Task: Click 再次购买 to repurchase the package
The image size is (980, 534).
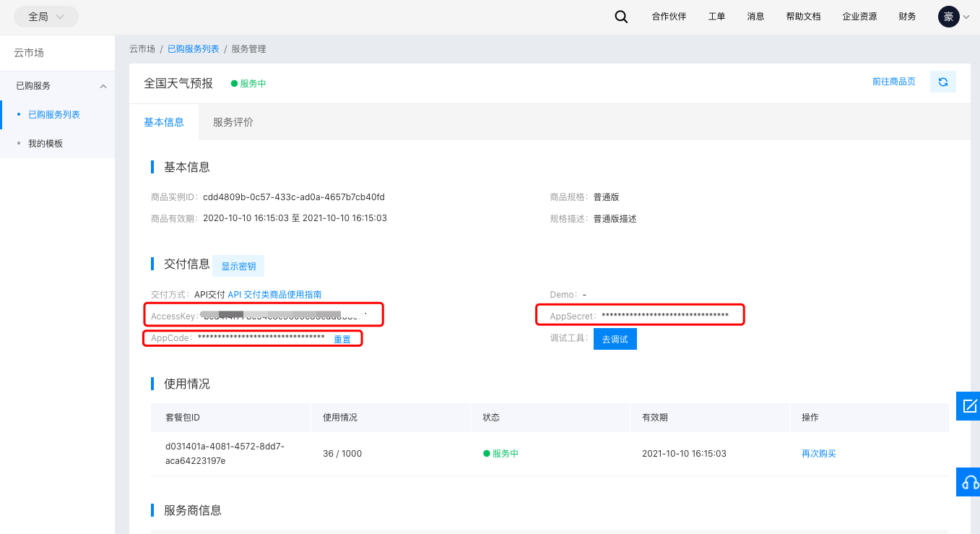Action: [818, 453]
